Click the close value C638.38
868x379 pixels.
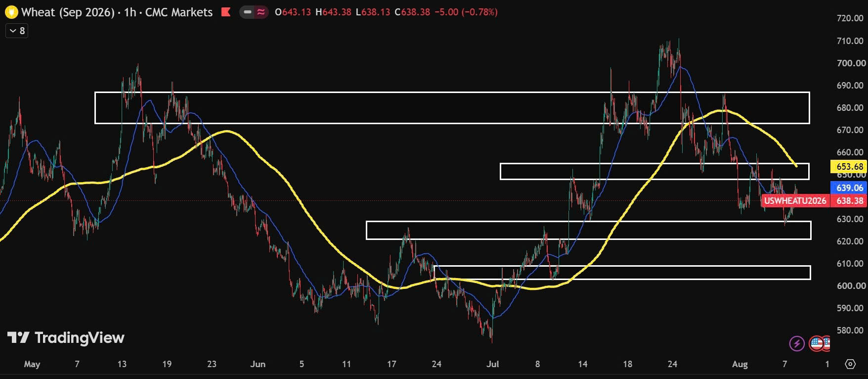click(x=412, y=12)
